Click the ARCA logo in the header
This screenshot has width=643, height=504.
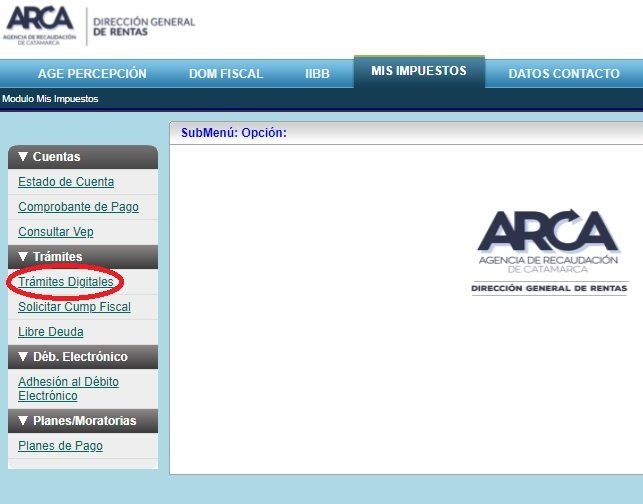tap(39, 25)
